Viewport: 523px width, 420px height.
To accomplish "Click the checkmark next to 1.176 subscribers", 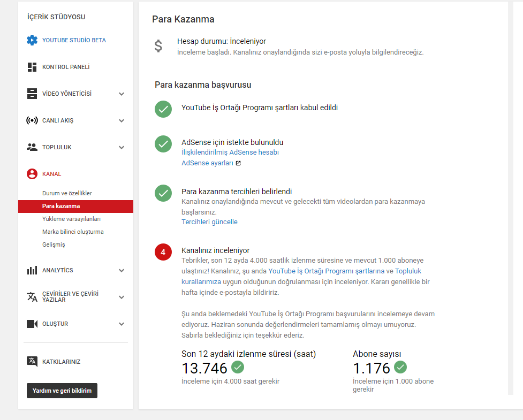I will point(400,367).
